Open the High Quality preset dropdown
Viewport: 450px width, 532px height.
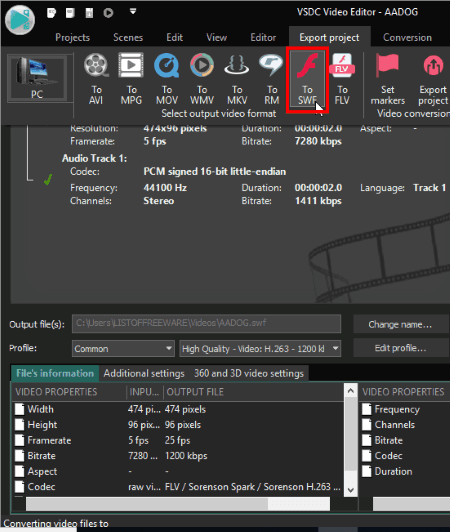pyautogui.click(x=260, y=348)
